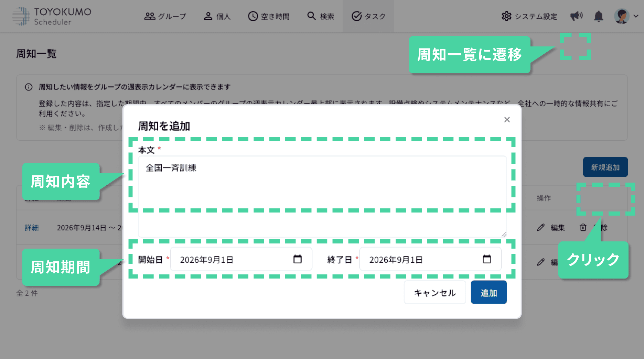
Task: Click the info icon in the notice box
Action: (29, 87)
